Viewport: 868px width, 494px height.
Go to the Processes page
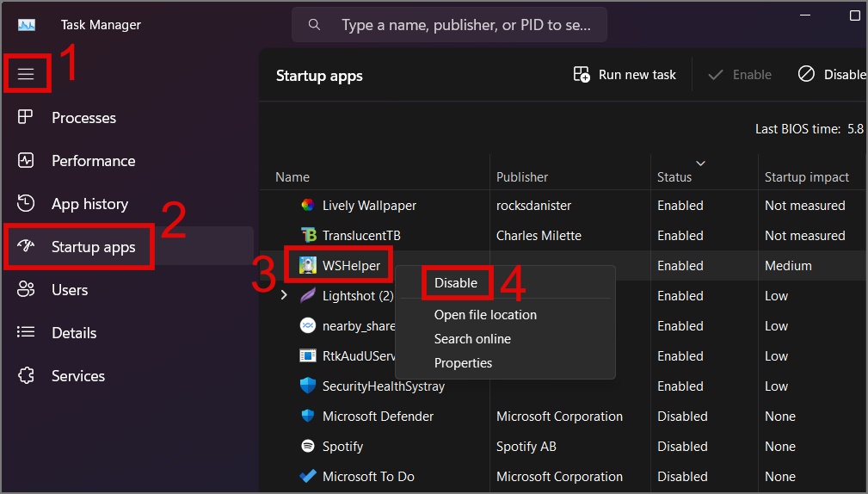83,117
